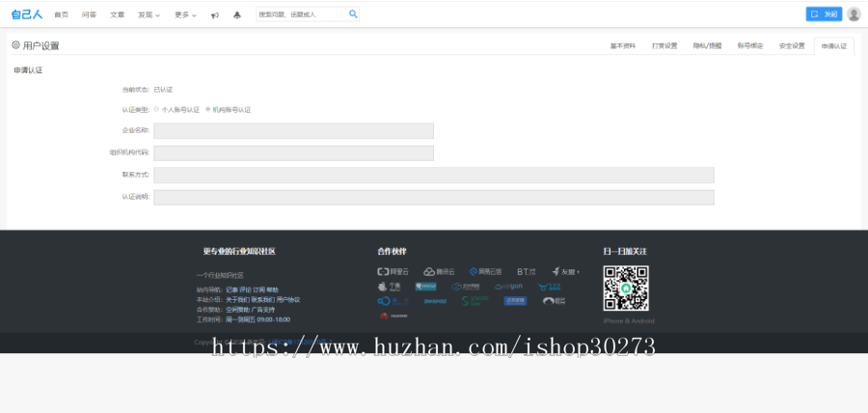Click the 组织机构代码 input field
This screenshot has width=868, height=413.
click(x=293, y=152)
